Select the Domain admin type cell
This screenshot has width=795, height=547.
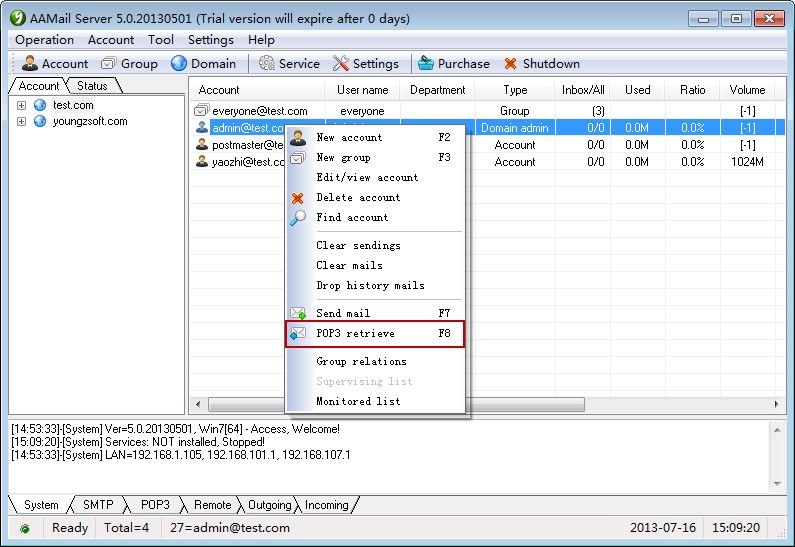[515, 128]
